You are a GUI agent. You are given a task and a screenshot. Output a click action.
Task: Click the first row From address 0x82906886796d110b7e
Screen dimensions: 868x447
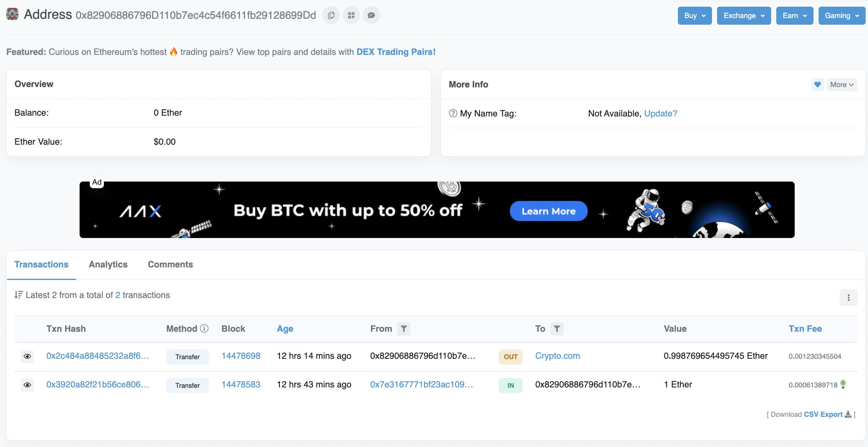423,356
